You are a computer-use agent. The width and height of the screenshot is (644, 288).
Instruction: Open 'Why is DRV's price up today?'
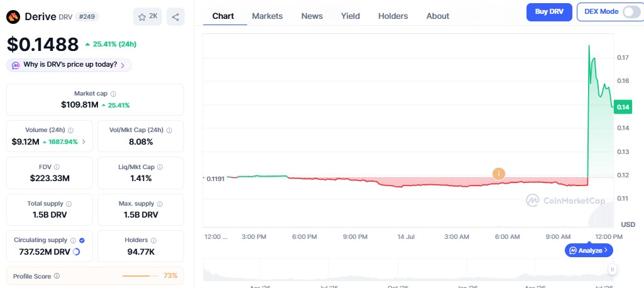[x=69, y=65]
